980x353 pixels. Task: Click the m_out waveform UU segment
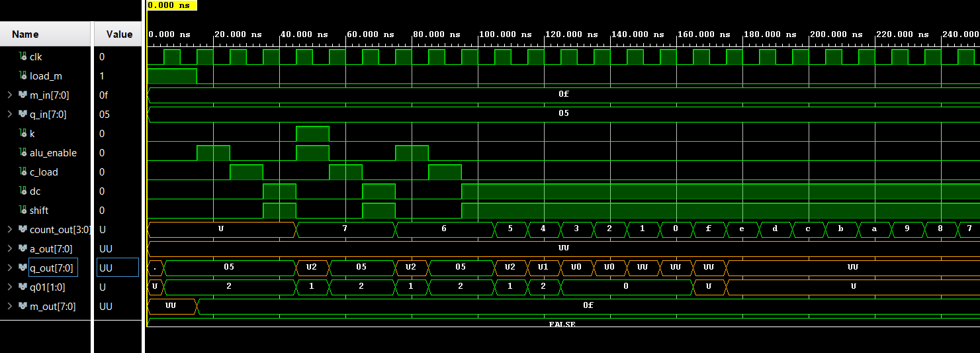point(171,306)
